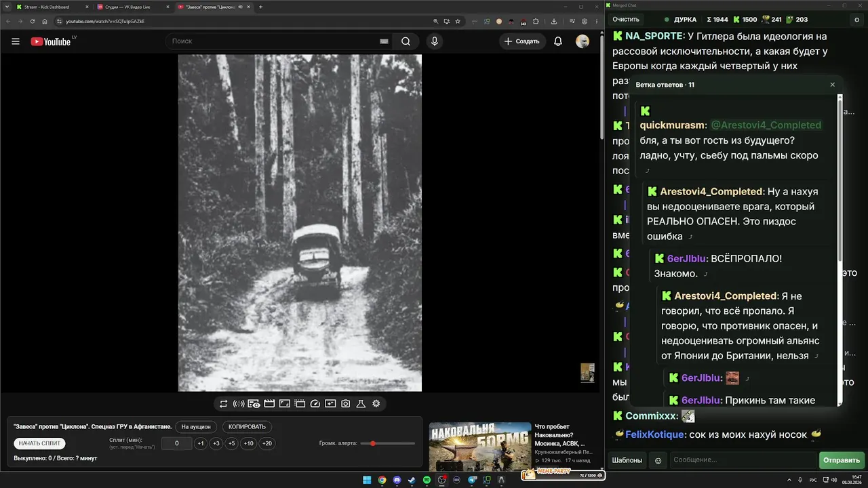
Task: Open the emoji picker in chat
Action: [x=658, y=461]
